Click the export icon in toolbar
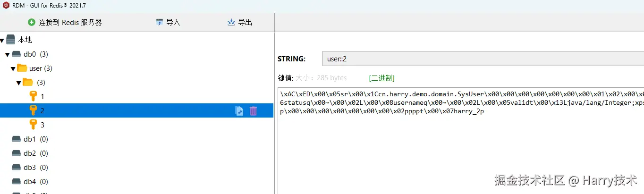The height and width of the screenshot is (194, 644). coord(231,22)
